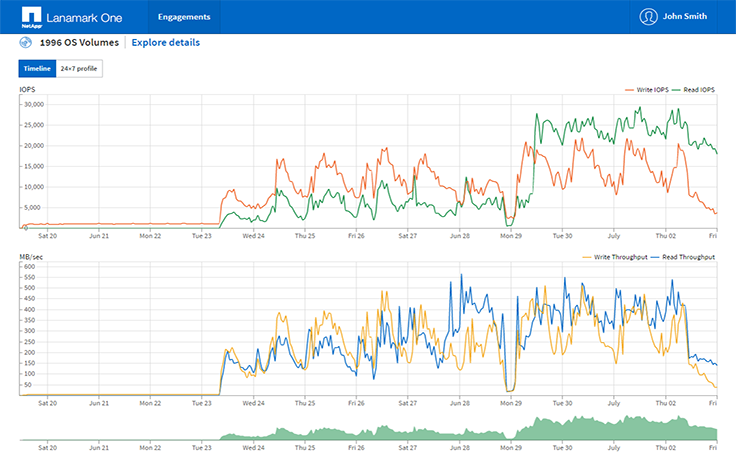Switch to the 24×7 profile tab
The height and width of the screenshot is (460, 736).
(79, 68)
